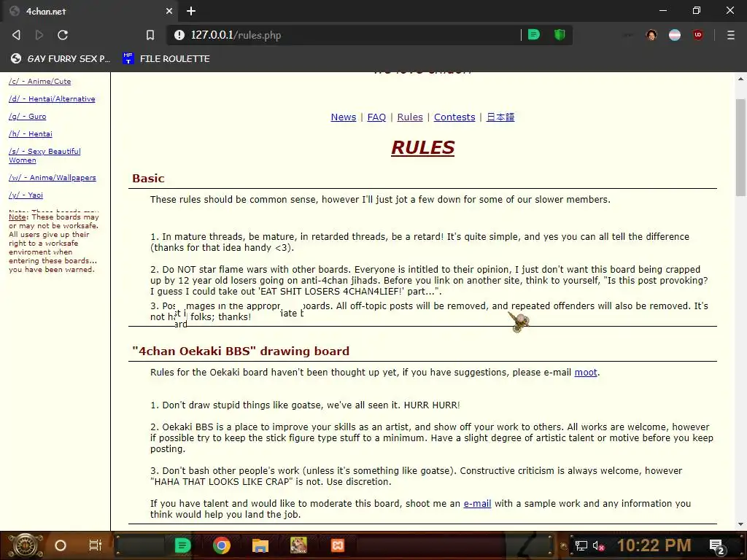Open the /w/ - Anime/Wallpapers board link
Viewport: 747px width, 560px height.
(x=53, y=178)
